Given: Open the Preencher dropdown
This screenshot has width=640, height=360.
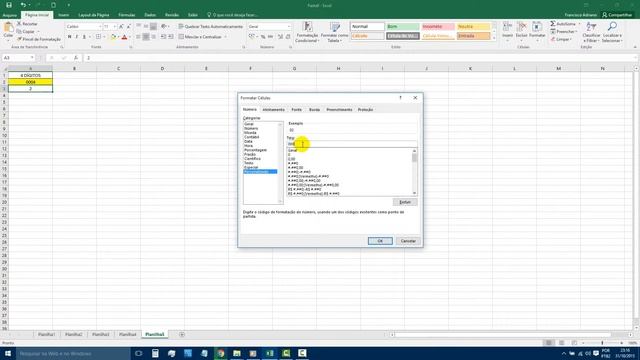Looking at the screenshot, I should tap(565, 31).
